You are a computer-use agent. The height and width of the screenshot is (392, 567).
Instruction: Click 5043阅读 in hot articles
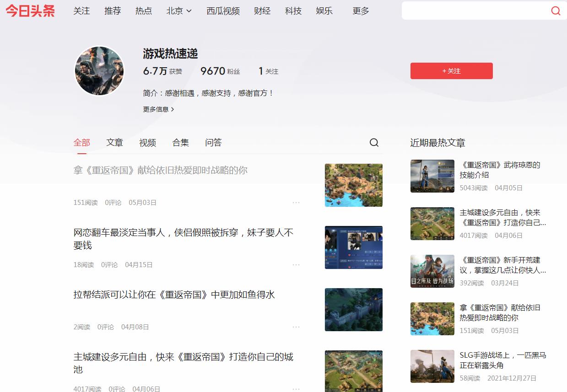tap(474, 188)
